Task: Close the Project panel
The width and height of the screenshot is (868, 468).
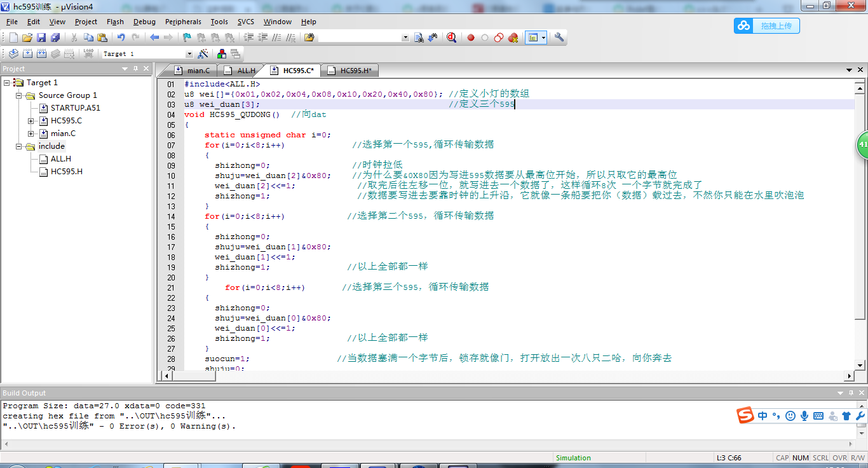Action: (x=146, y=68)
